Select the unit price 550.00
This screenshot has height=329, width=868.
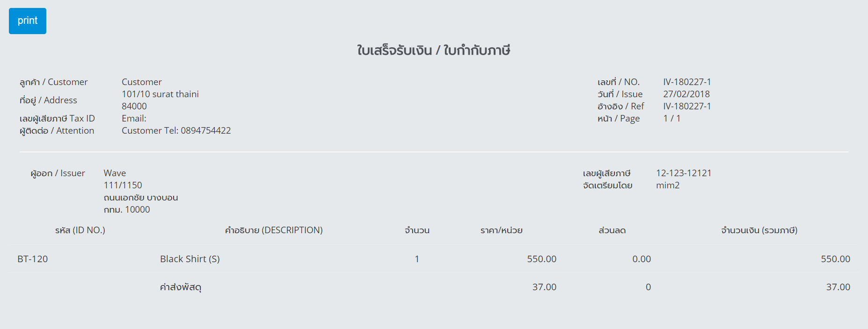coord(542,259)
